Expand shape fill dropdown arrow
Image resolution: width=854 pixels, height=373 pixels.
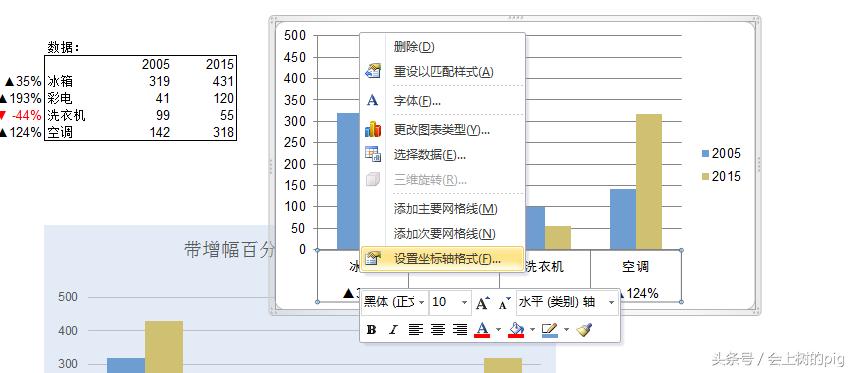532,329
